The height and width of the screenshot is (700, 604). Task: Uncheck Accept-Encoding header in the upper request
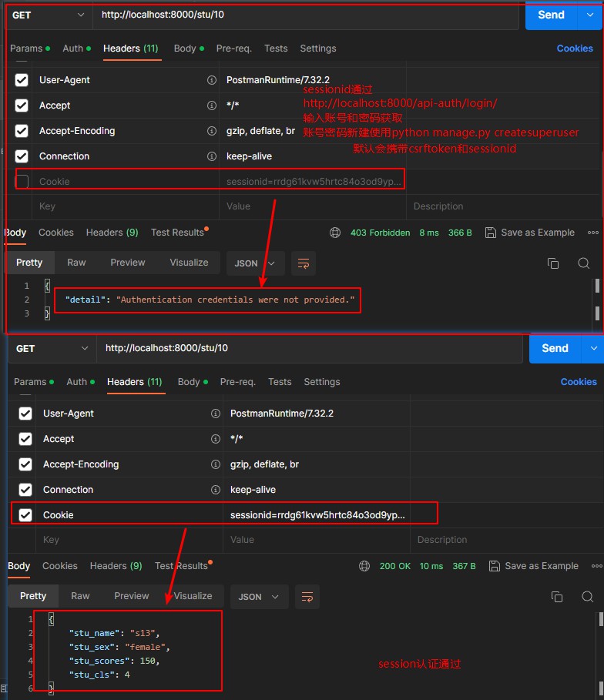(x=22, y=131)
